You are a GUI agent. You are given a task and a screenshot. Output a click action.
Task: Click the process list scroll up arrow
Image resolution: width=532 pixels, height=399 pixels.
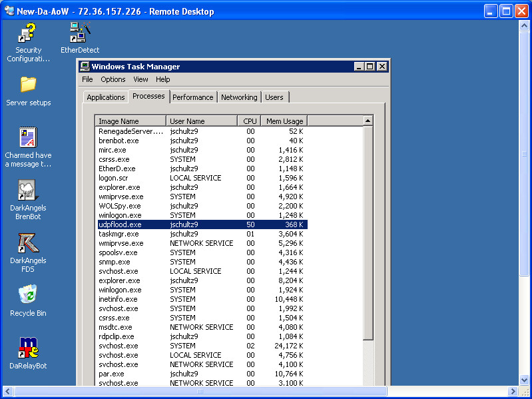tap(368, 121)
